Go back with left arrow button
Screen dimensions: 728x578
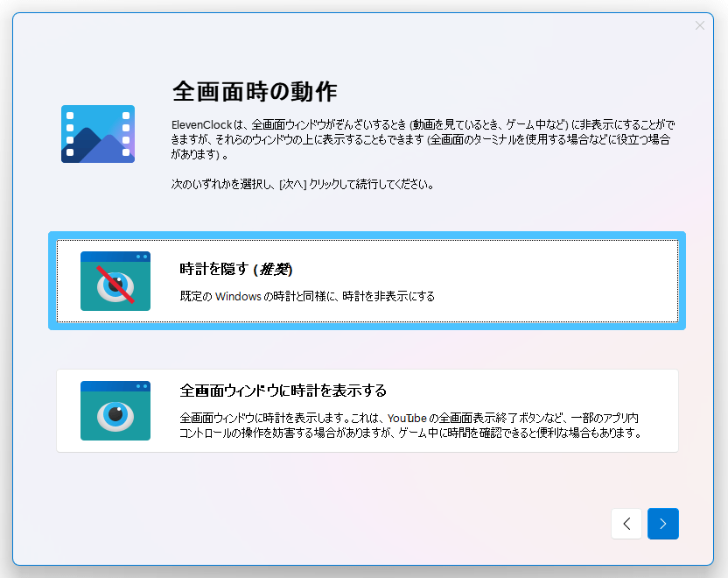click(626, 524)
